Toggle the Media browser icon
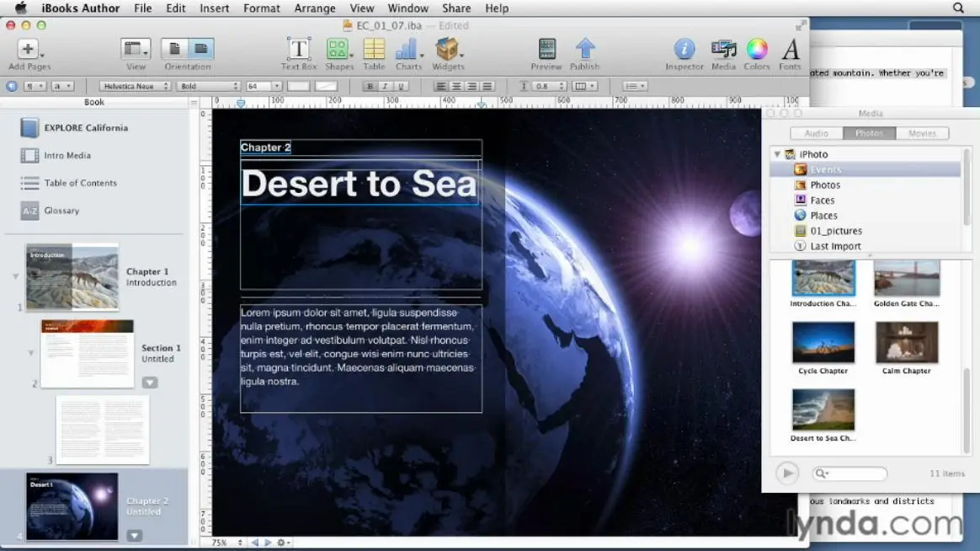Screen dimensions: 980x551 (x=723, y=49)
